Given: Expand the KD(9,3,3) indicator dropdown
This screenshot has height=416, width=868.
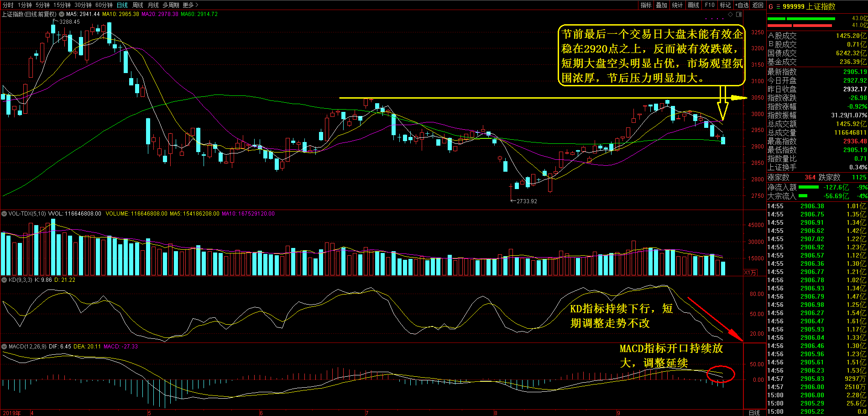Looking at the screenshot, I should click(x=4, y=280).
